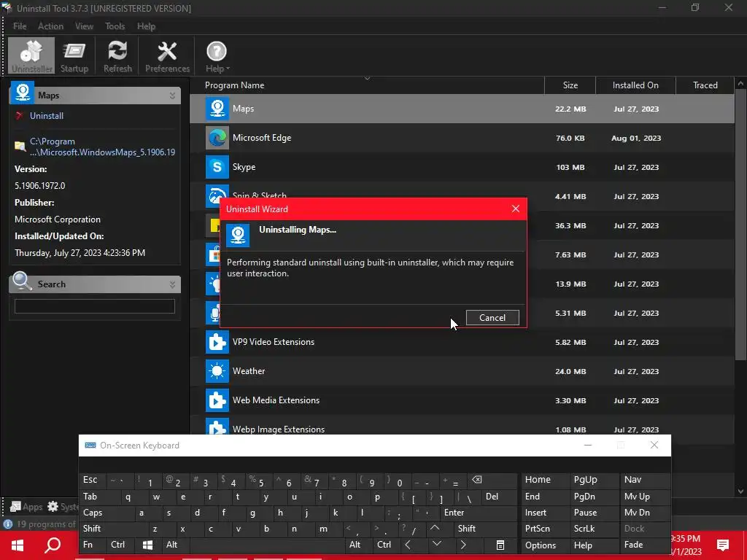Click the scroll down arrow of program list

tap(740, 491)
